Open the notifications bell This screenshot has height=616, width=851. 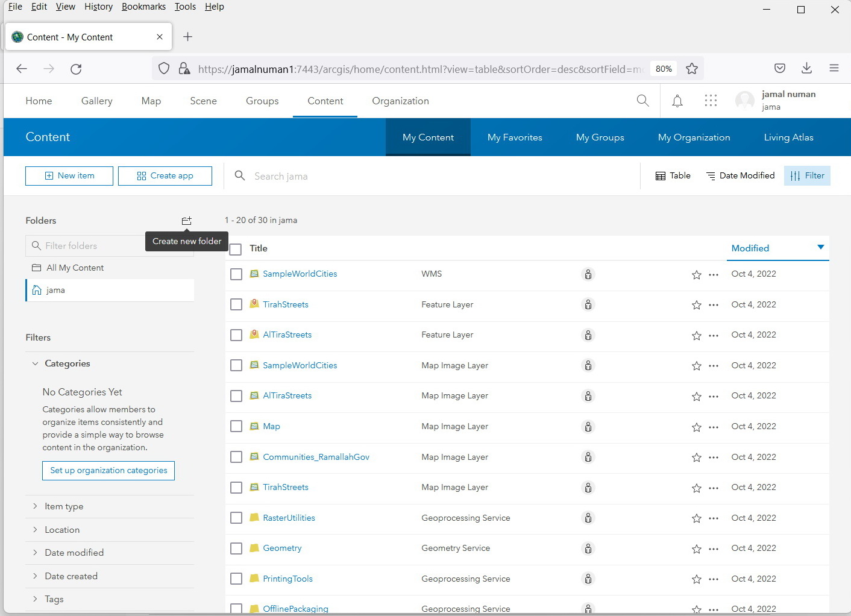tap(677, 101)
